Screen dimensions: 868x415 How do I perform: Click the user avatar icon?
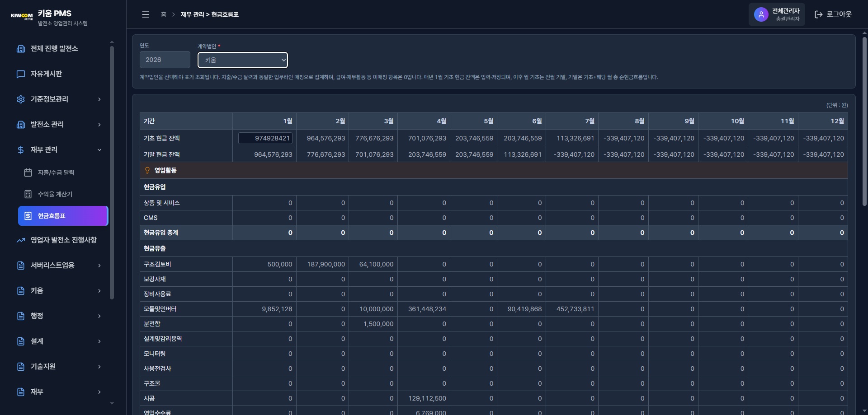click(761, 14)
